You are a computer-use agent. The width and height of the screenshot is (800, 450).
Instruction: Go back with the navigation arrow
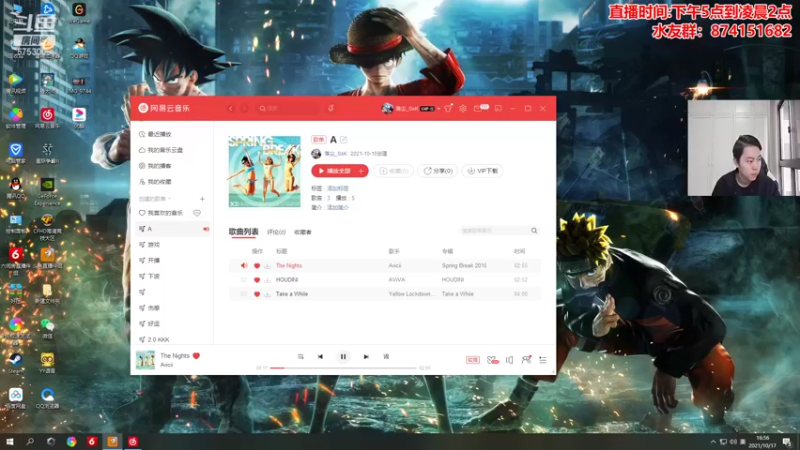pos(231,108)
